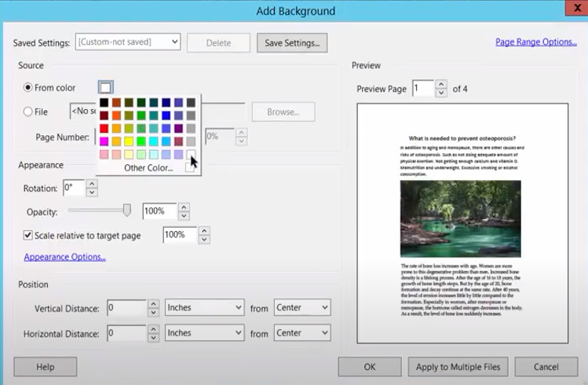Viewport: 588px width, 385px height.
Task: Close the Add Background dialog window
Action: pos(577,8)
